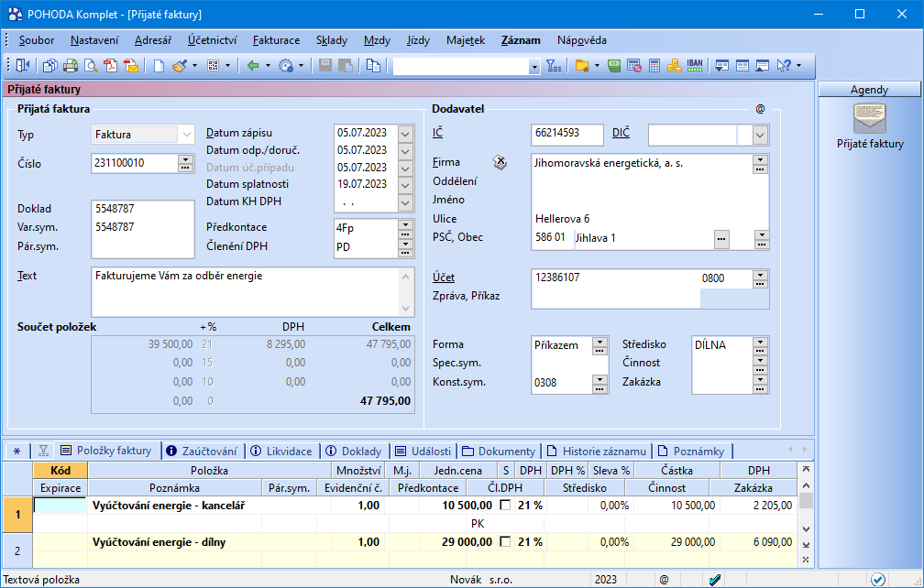Click the send PDF by email icon
The height and width of the screenshot is (588, 924).
tap(131, 65)
